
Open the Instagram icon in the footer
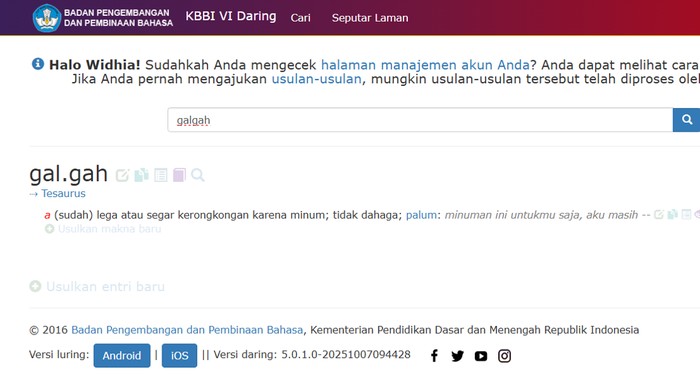tap(504, 356)
